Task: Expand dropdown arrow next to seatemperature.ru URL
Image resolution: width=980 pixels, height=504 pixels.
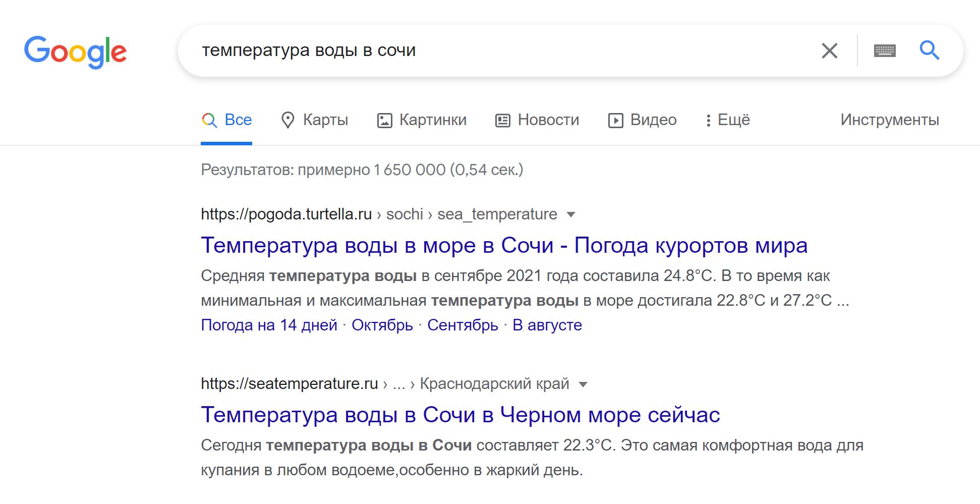Action: coord(583,384)
